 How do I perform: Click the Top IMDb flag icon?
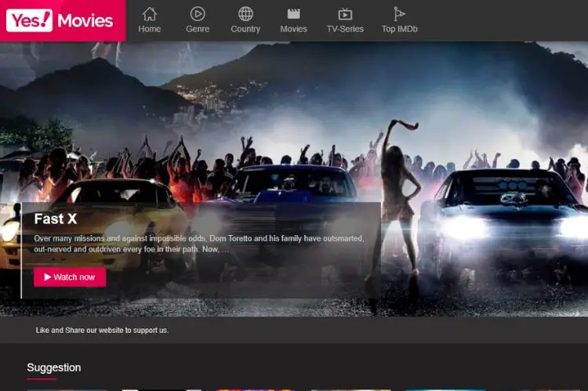tap(399, 14)
